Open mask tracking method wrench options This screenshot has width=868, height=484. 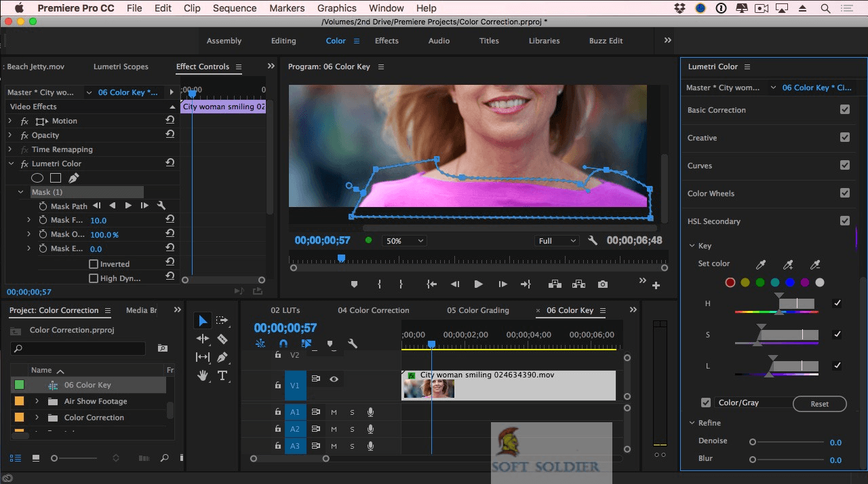click(x=161, y=206)
